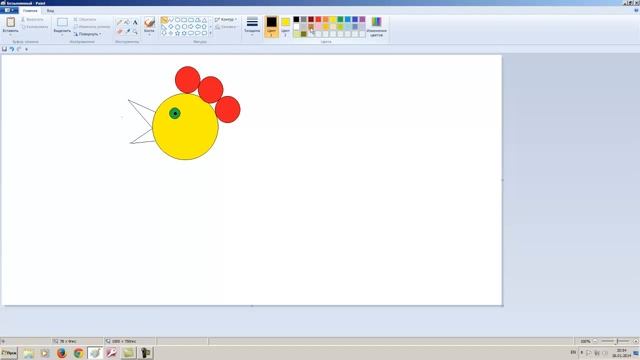This screenshot has width=640, height=360.
Task: Open the Edit colors dialog button
Action: point(376,27)
